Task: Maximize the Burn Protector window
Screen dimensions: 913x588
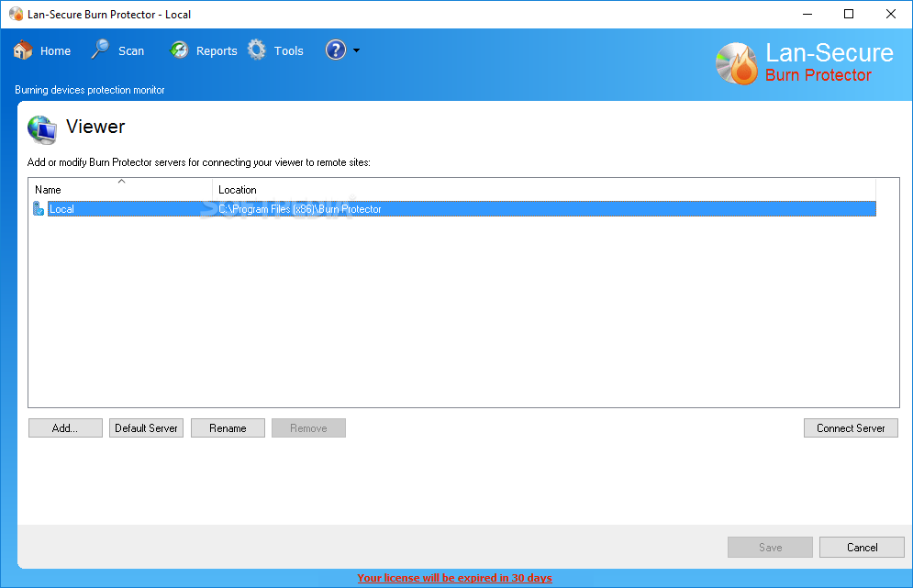Action: (x=849, y=14)
